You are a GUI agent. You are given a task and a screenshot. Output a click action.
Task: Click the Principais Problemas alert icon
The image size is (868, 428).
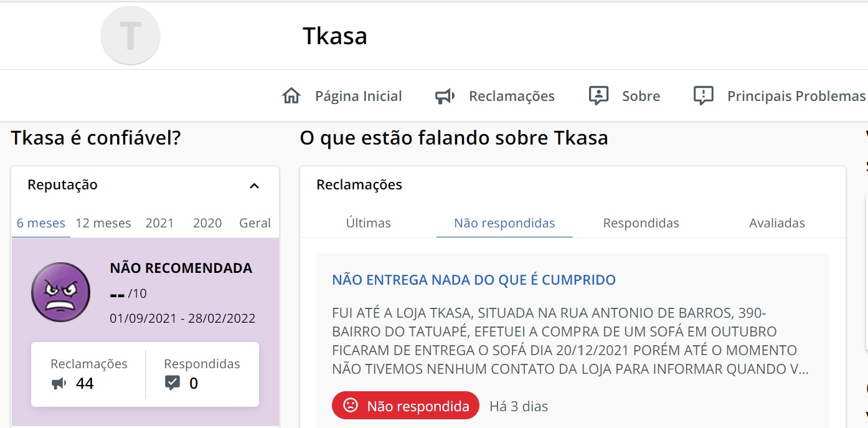(x=704, y=96)
